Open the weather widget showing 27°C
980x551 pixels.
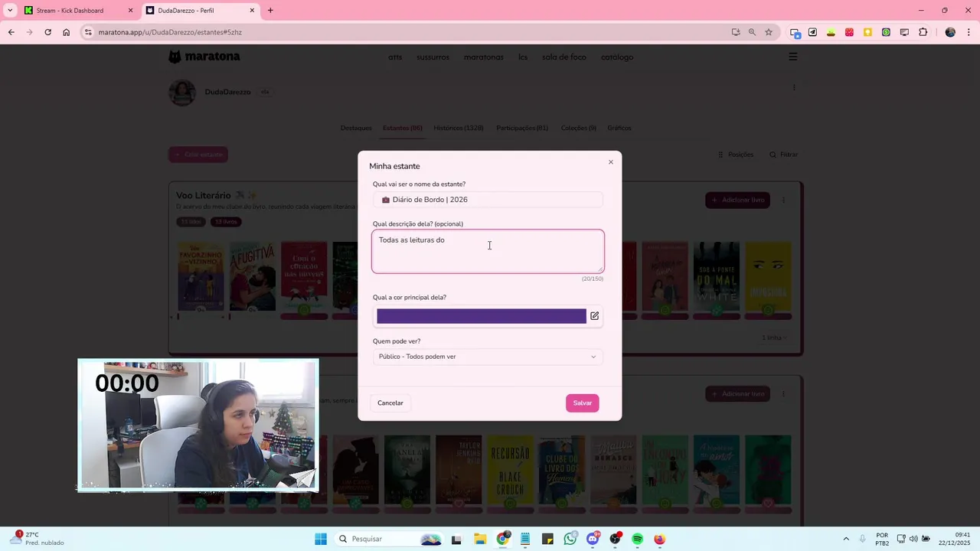click(38, 539)
